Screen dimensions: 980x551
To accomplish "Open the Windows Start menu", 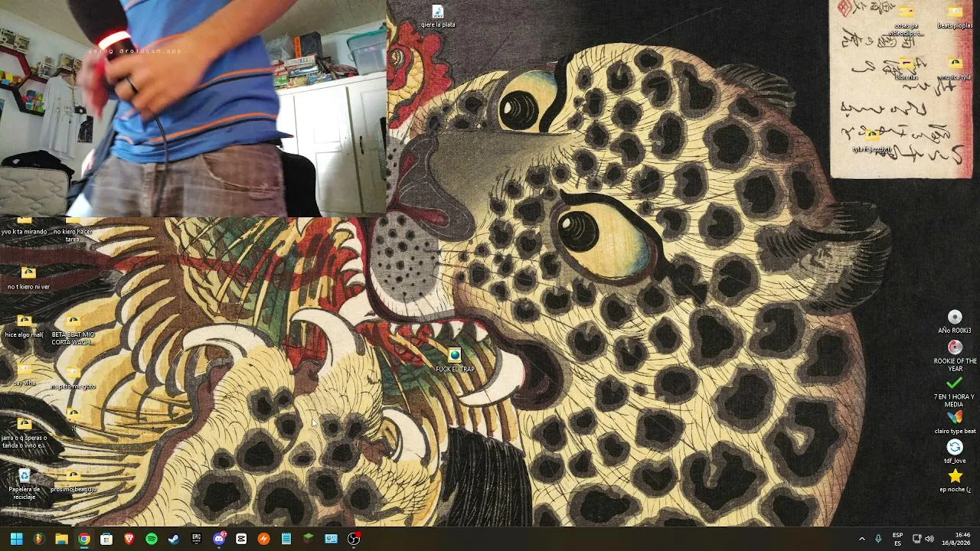I will tap(16, 539).
